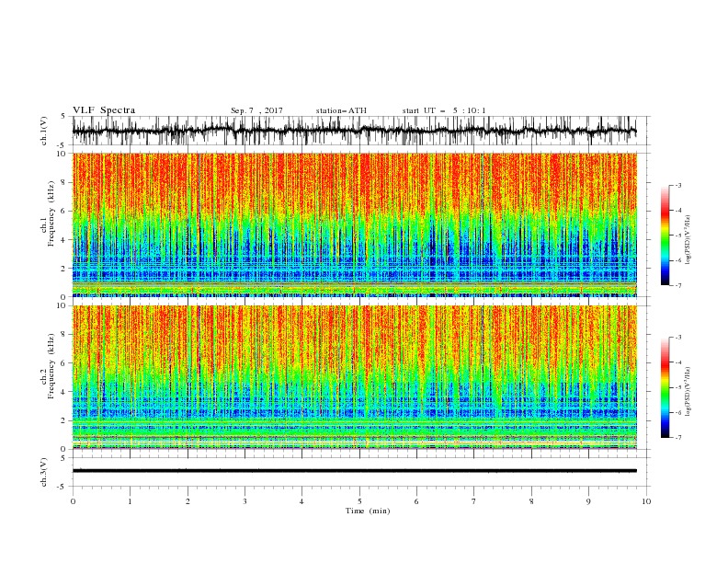Click the "start UT = 5 :10: 1" text

[x=444, y=110]
